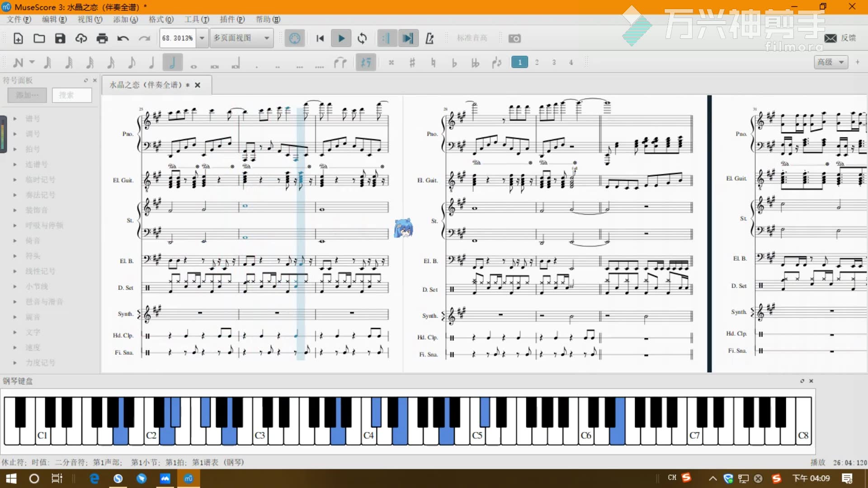
Task: Save the current score
Action: coord(60,38)
